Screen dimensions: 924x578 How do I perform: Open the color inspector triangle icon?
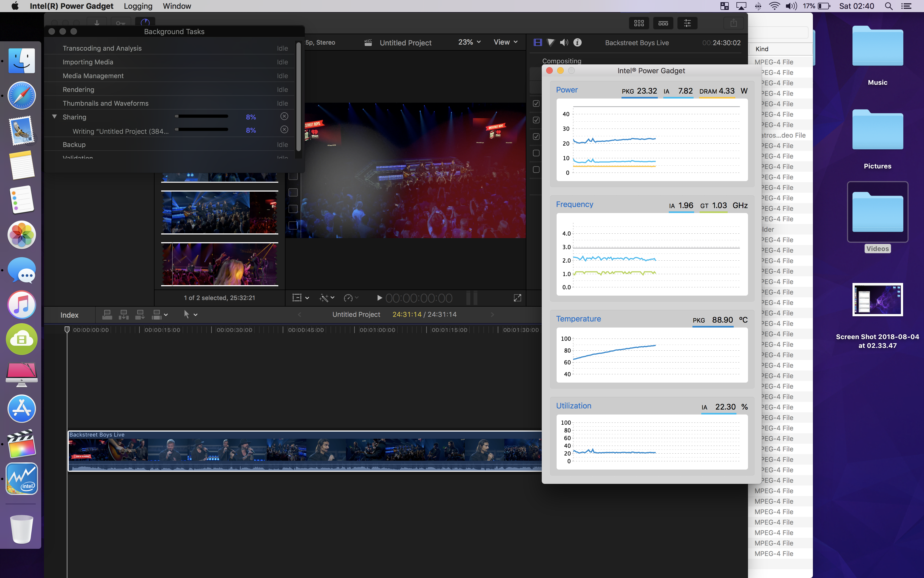551,42
